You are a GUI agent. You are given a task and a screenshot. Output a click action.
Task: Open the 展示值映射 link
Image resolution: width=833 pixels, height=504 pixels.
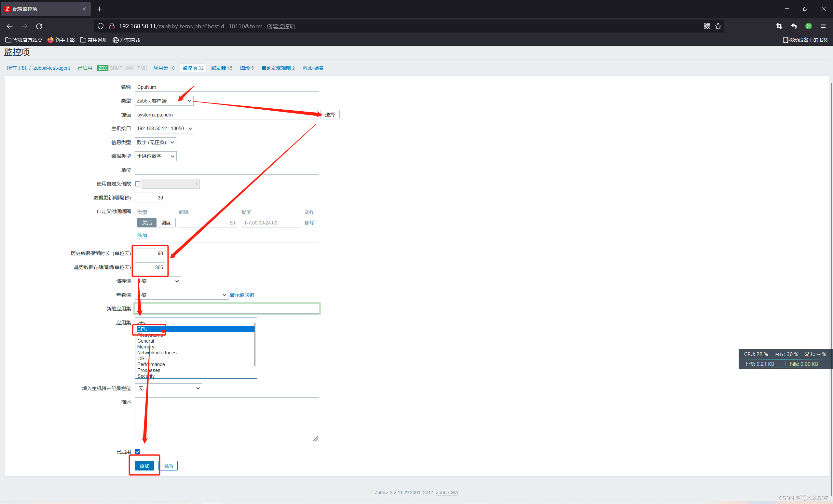[242, 295]
